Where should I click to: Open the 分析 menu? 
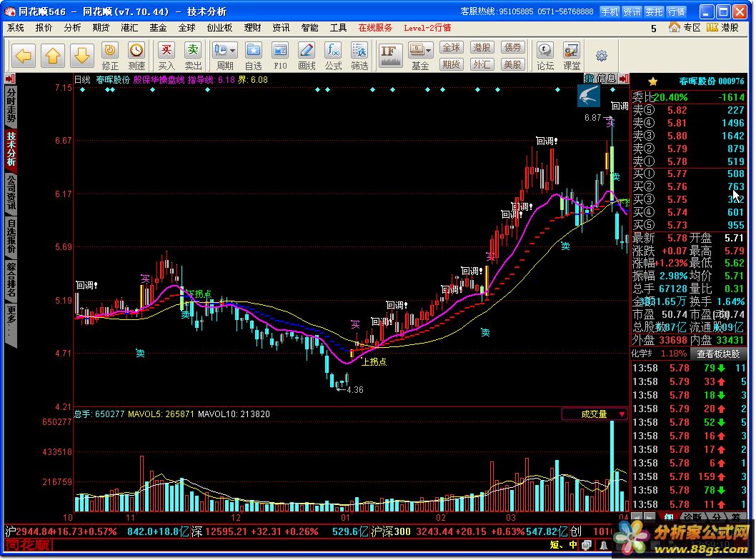[x=72, y=28]
